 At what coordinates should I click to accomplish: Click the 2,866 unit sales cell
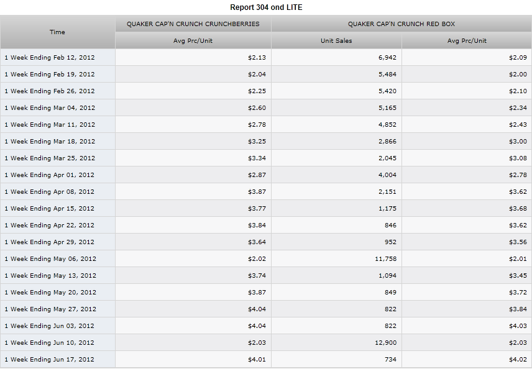(x=336, y=142)
